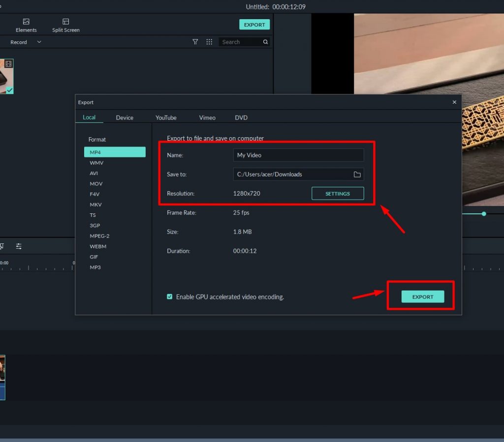Open timeline edit adjust sliders icon

tap(19, 246)
